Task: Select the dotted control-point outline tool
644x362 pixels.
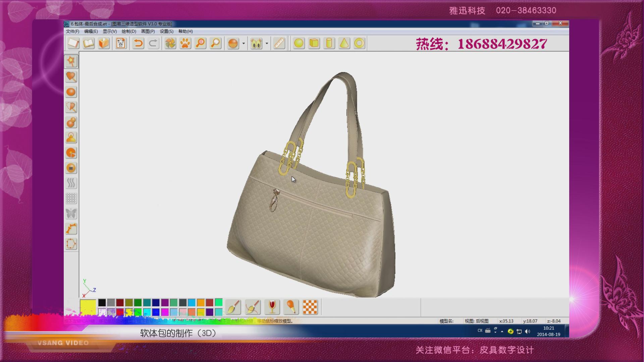Action: [71, 244]
